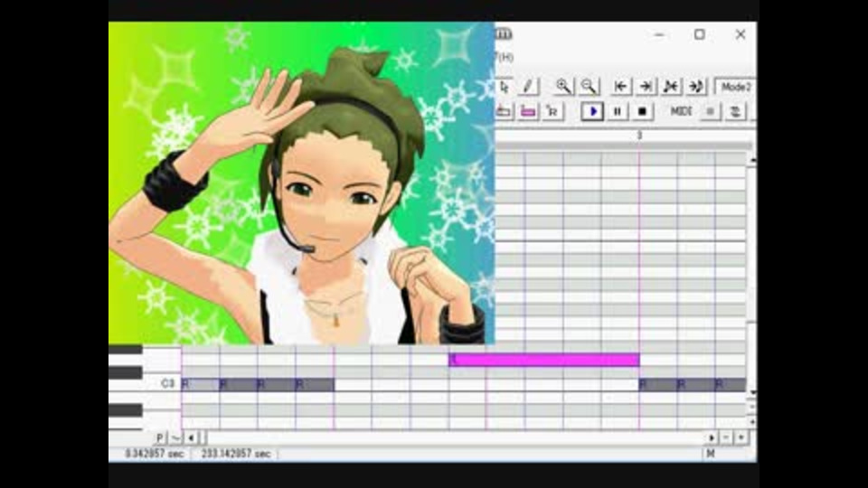Viewport: 868px width, 488px height.
Task: Click the stacked-arrows icon after MIDI
Action: [735, 112]
